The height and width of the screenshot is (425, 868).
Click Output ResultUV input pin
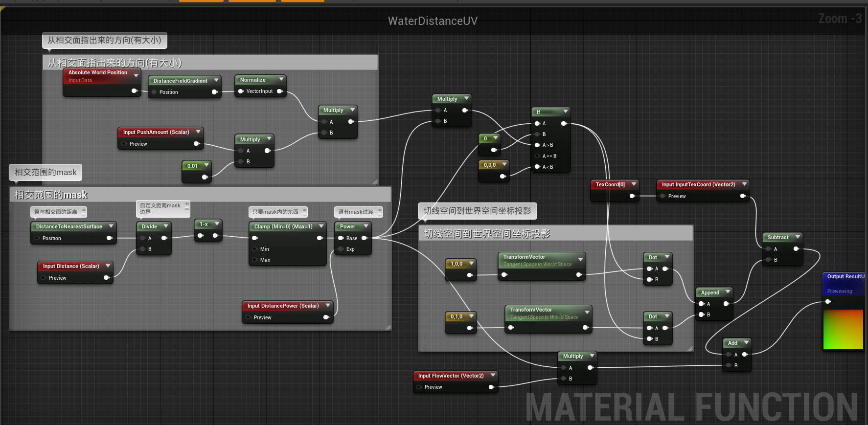(828, 301)
